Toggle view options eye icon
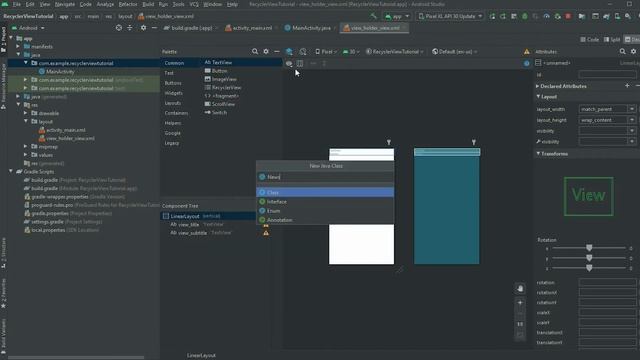The height and width of the screenshot is (360, 640). [289, 64]
